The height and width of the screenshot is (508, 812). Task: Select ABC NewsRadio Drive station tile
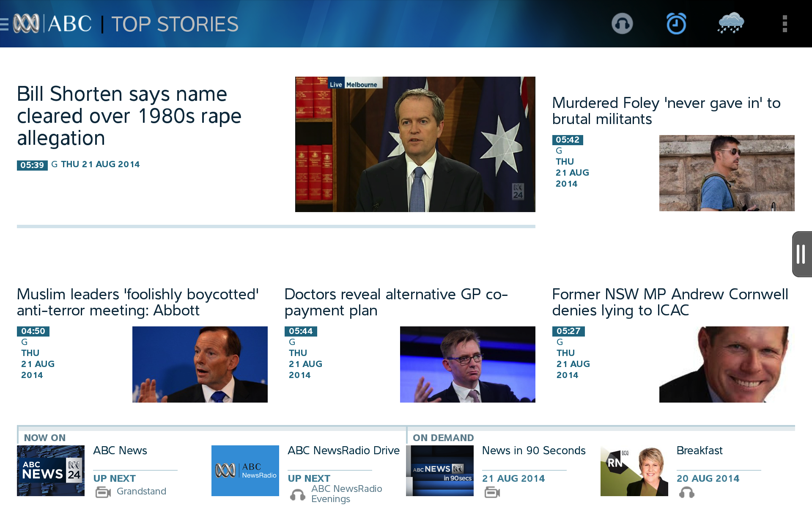click(x=245, y=470)
